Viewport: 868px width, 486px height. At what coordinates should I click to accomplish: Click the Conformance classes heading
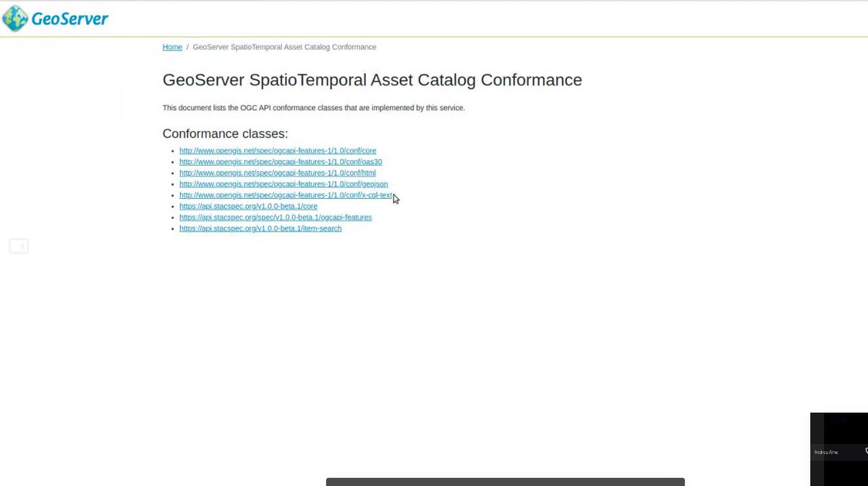[225, 133]
